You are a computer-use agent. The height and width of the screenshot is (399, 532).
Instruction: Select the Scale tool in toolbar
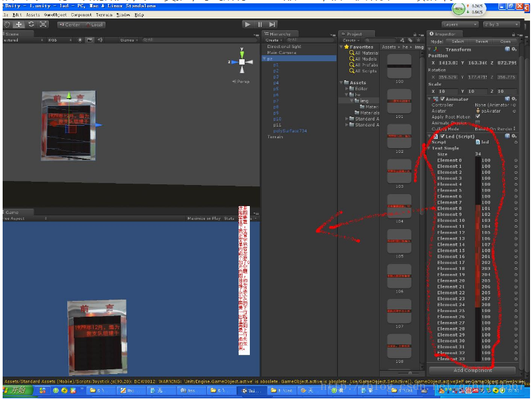[43, 24]
